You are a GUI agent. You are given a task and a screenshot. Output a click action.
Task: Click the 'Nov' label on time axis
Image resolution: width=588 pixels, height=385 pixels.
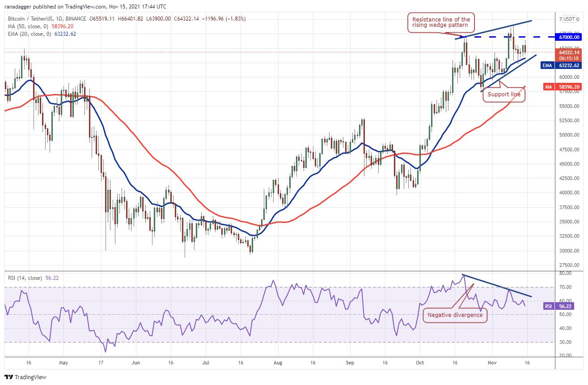click(491, 363)
